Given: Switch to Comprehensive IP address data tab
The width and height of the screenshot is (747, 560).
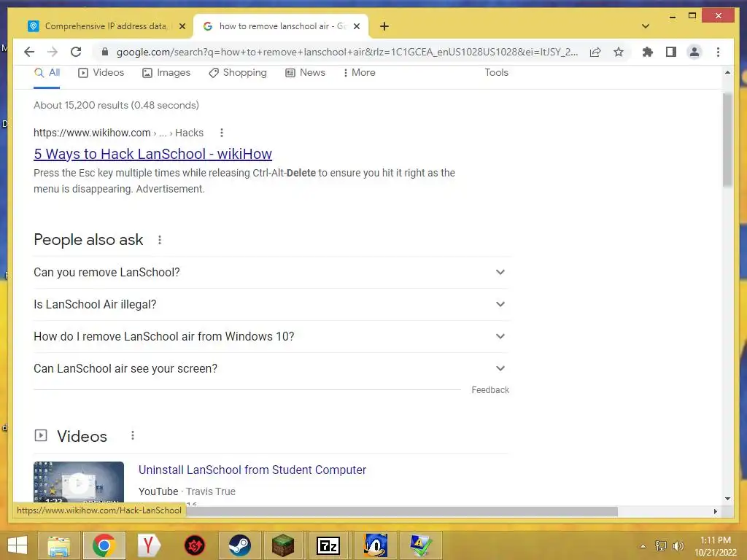Looking at the screenshot, I should tap(107, 26).
